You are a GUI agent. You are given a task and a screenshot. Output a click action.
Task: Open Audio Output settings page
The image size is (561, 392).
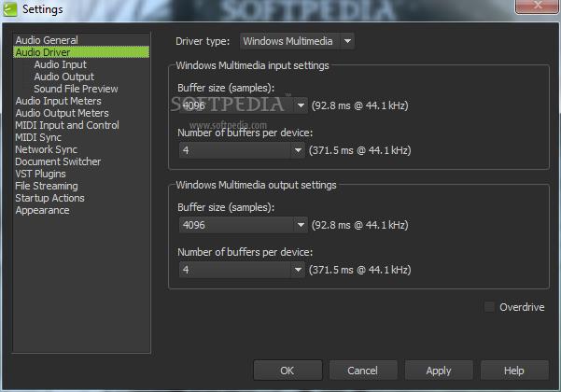[x=64, y=77]
